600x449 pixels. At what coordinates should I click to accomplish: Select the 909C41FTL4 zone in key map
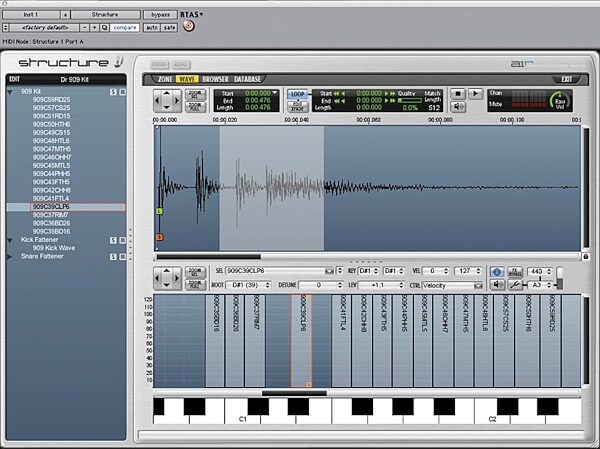(x=342, y=341)
